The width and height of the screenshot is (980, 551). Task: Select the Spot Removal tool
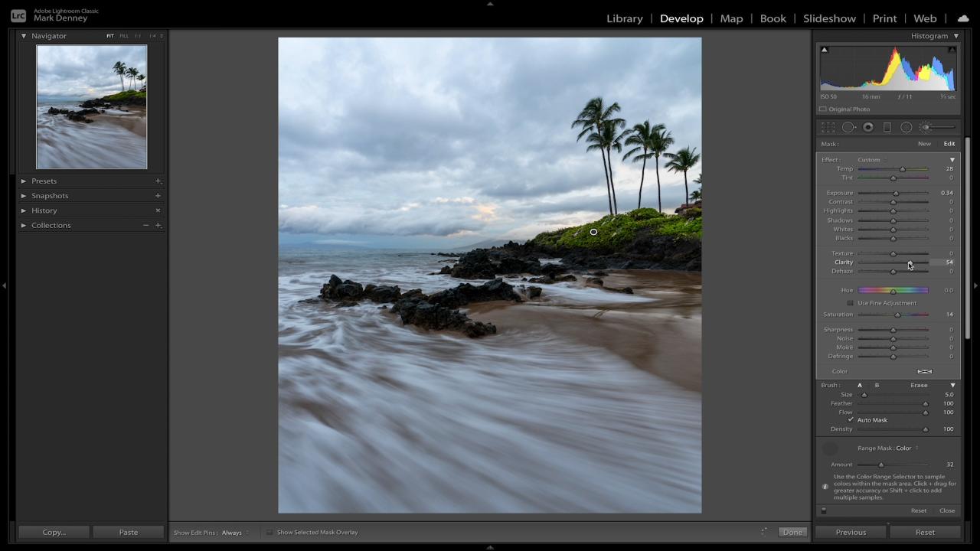click(848, 127)
